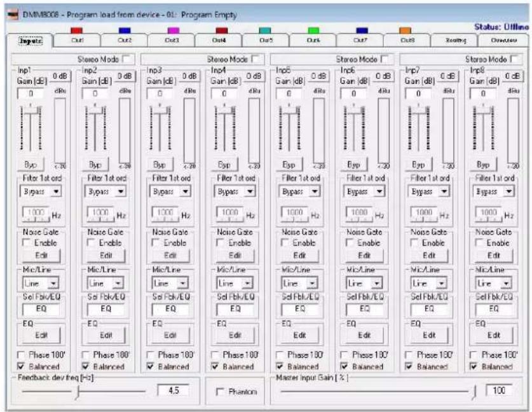Toggle the Phantom power checkbox
Screen dimensions: 532x412
click(220, 392)
